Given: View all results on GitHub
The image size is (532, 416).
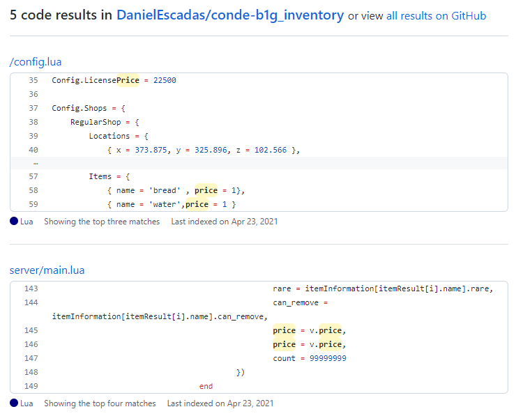Looking at the screenshot, I should point(436,16).
